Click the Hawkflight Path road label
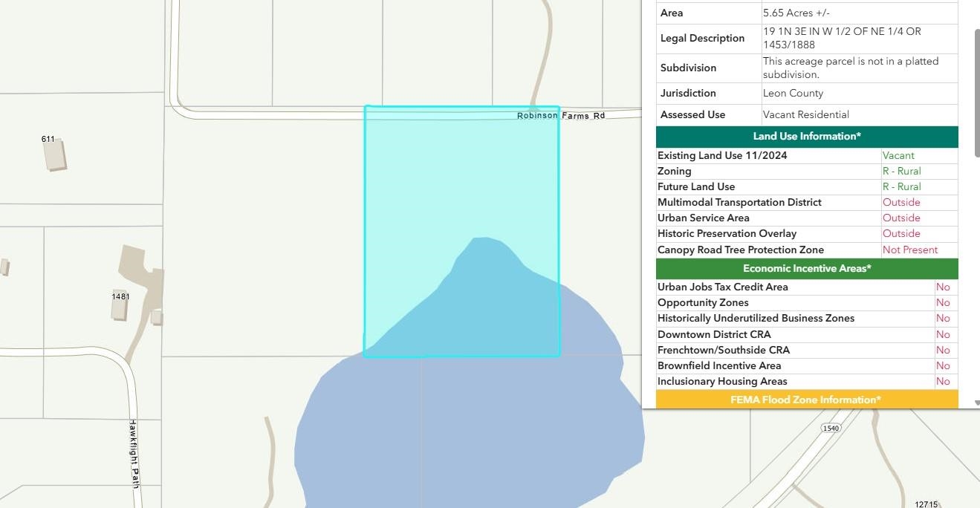This screenshot has height=508, width=980. coord(134,449)
